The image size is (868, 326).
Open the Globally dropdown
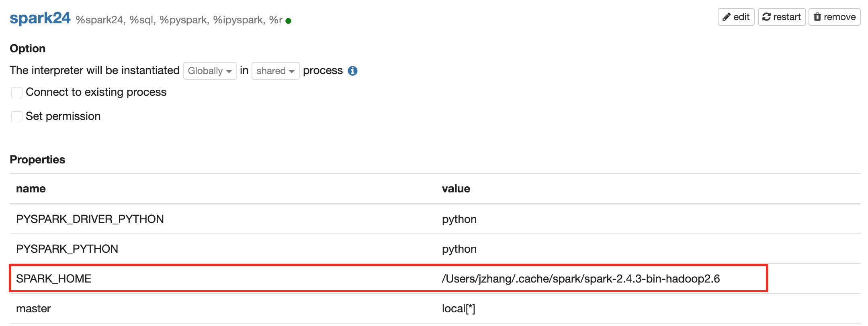click(210, 71)
